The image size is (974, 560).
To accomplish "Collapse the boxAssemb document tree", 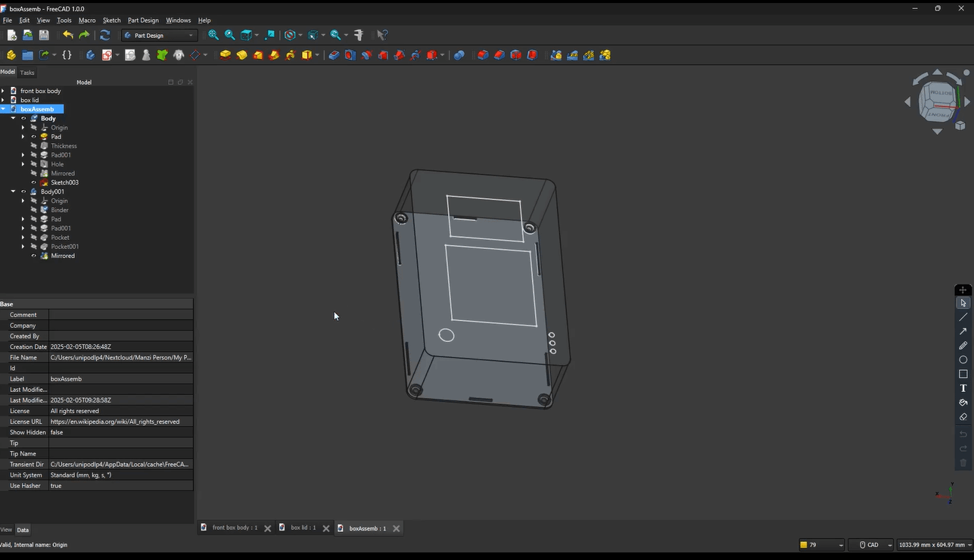I will [3, 109].
